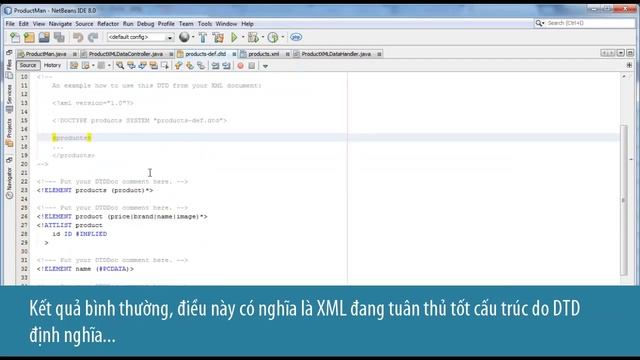The width and height of the screenshot is (640, 360).
Task: Click the Save All toolbar icon
Action: [59, 38]
